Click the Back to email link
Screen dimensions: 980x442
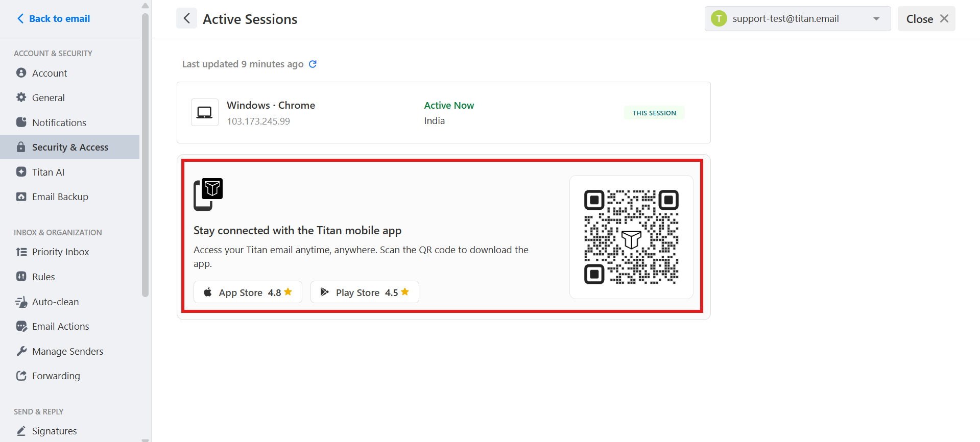pos(54,19)
